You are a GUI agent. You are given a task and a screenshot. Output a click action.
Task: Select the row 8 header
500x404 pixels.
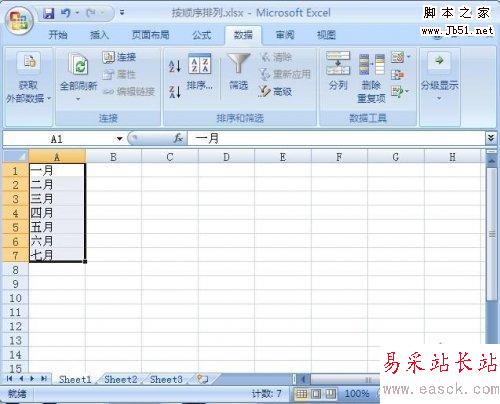click(16, 270)
